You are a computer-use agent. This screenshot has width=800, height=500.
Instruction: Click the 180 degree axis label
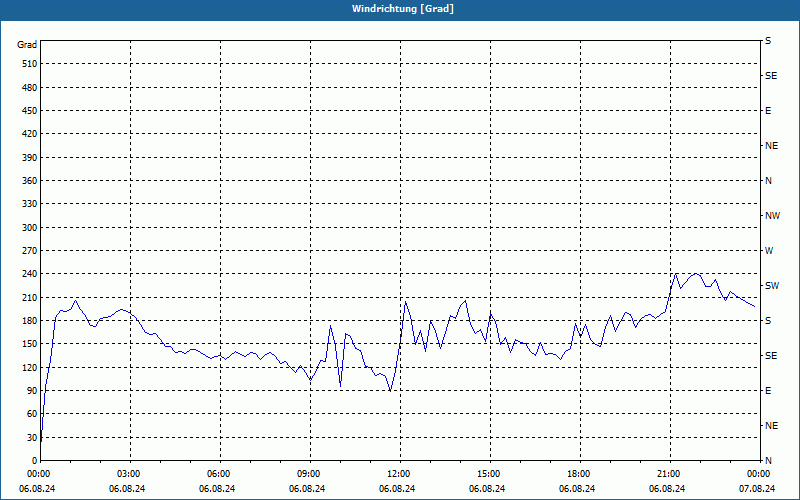point(30,321)
